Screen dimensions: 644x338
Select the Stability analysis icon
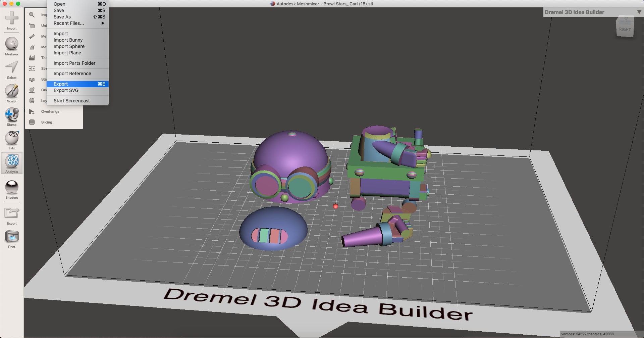32,79
